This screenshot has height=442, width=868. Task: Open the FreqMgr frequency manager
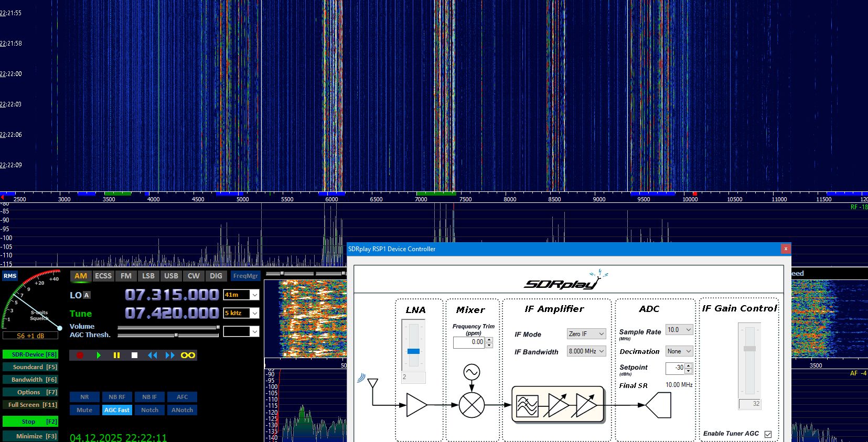point(245,276)
